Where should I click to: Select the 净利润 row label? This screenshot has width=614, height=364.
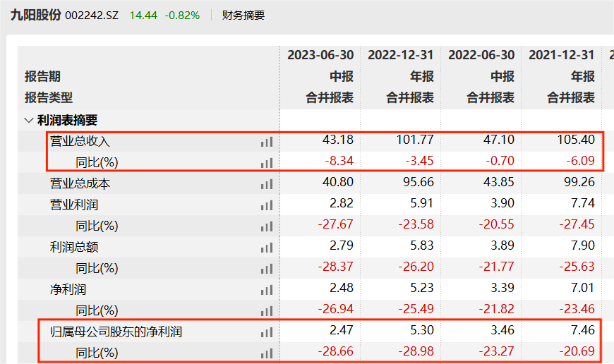tap(68, 289)
